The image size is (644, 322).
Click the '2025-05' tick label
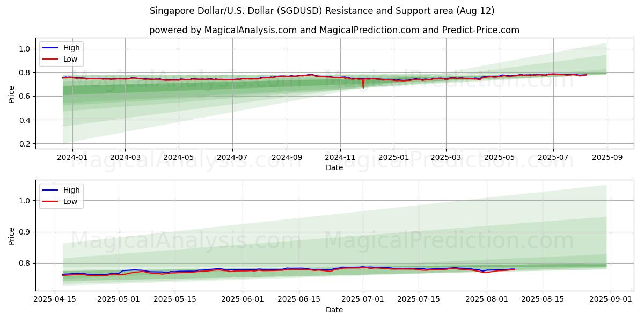tap(500, 158)
